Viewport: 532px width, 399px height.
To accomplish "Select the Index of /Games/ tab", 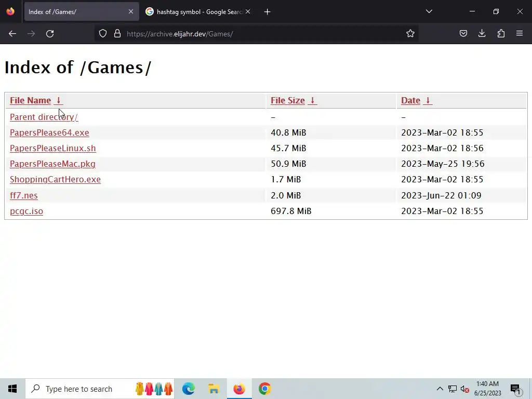I will click(x=82, y=11).
